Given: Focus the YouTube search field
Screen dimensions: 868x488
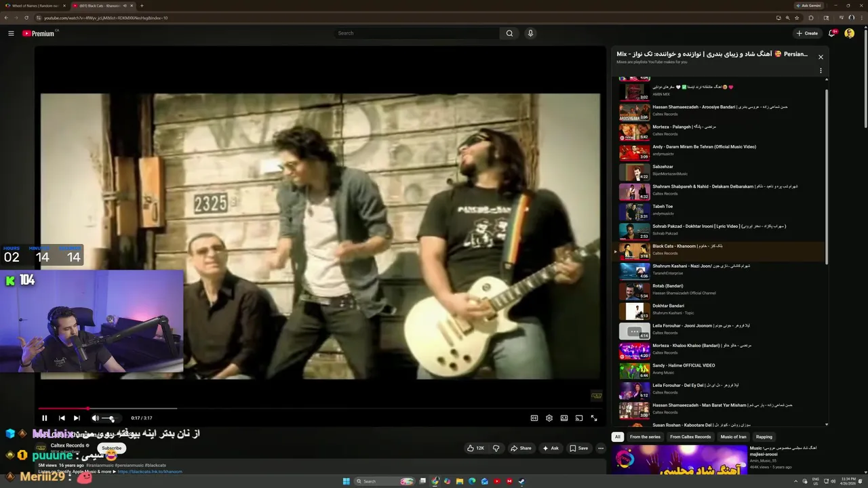Looking at the screenshot, I should [417, 33].
